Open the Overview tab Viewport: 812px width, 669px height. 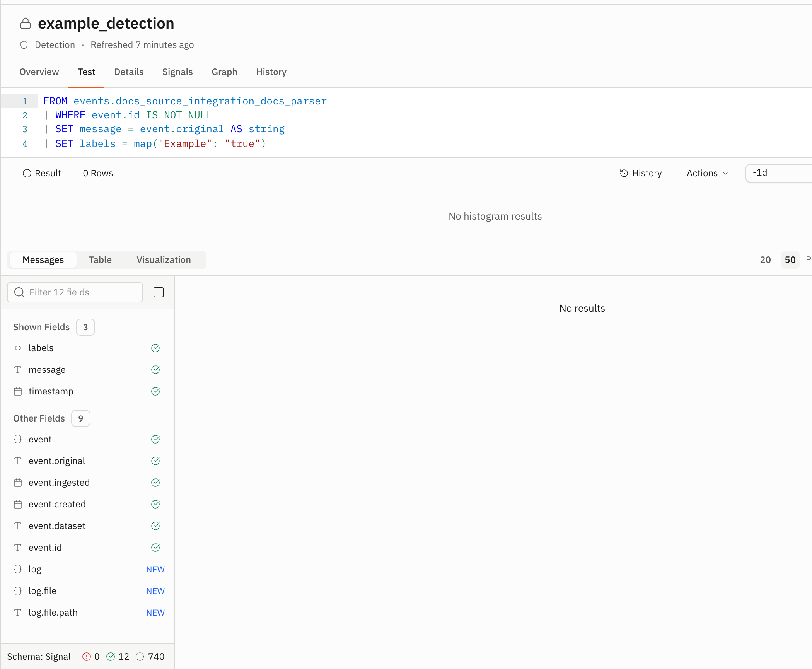click(x=39, y=72)
